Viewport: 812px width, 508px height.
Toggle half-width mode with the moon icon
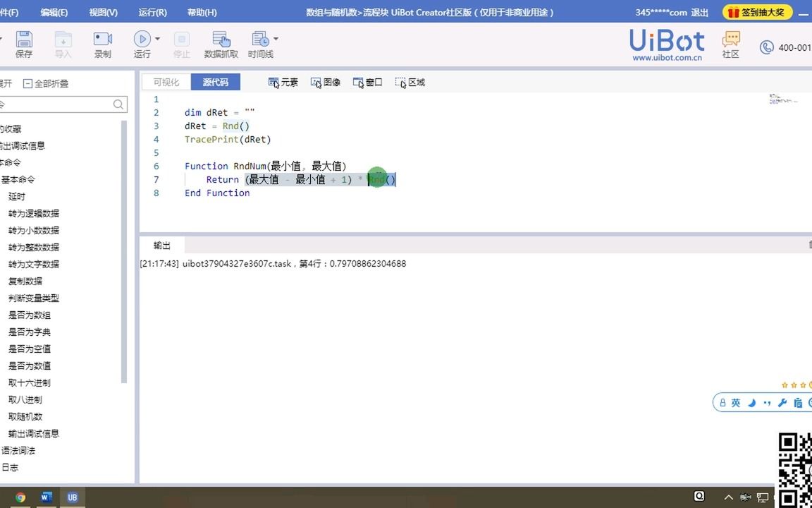[751, 402]
